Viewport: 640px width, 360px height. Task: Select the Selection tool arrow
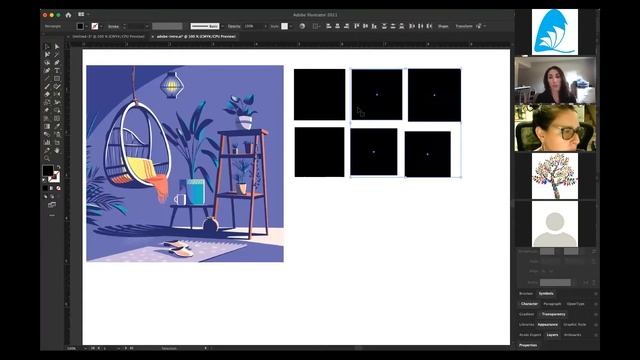click(47, 47)
